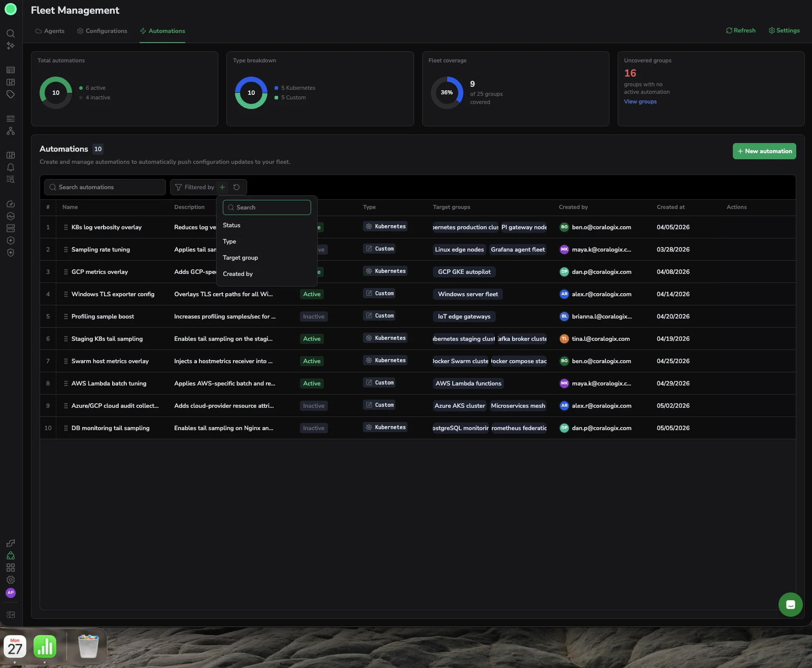Click the search icon in left sidebar
812x668 pixels.
(11, 33)
